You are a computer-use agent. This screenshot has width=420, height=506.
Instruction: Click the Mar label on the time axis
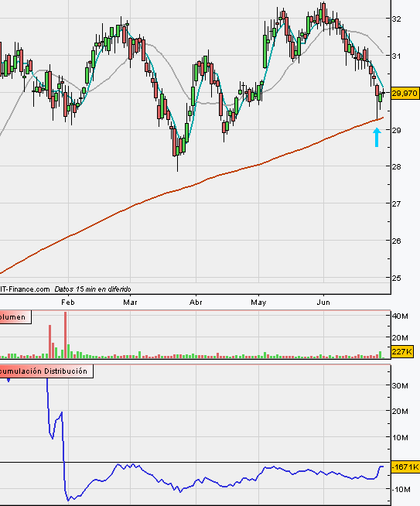coord(130,302)
